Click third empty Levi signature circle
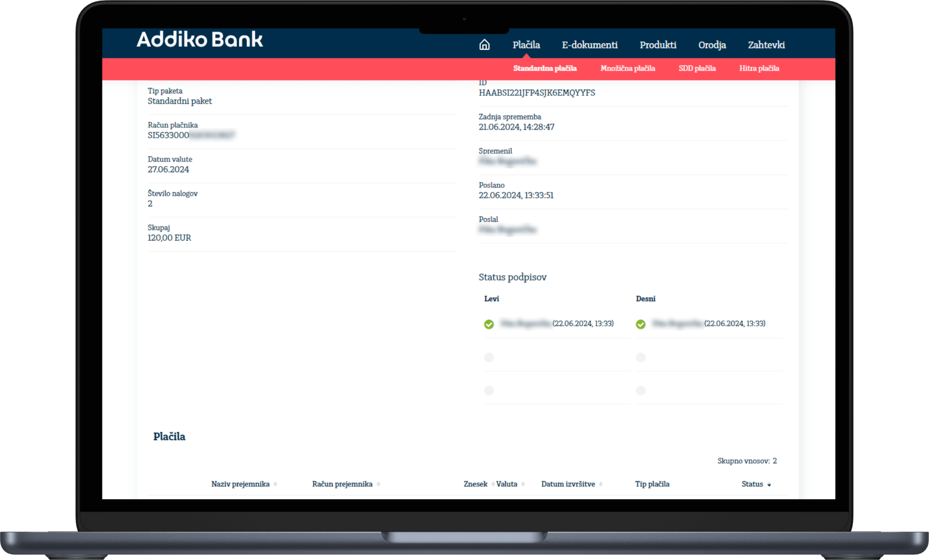The image size is (929, 560). pyautogui.click(x=489, y=390)
